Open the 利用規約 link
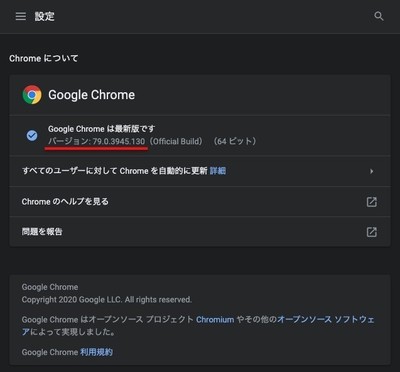 click(96, 352)
